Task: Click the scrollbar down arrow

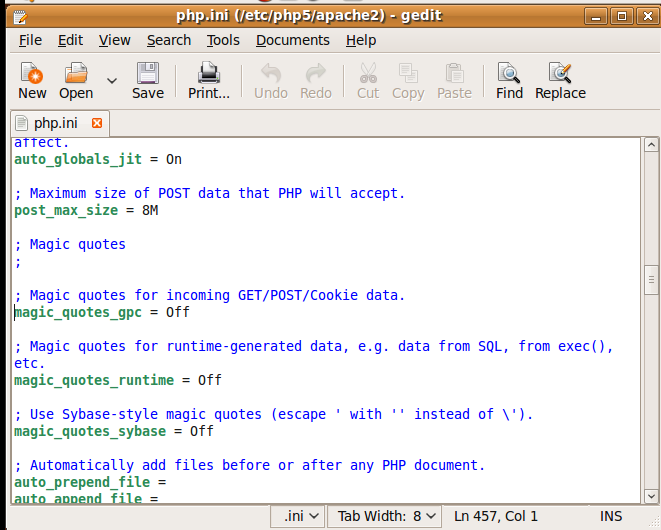Action: click(651, 496)
